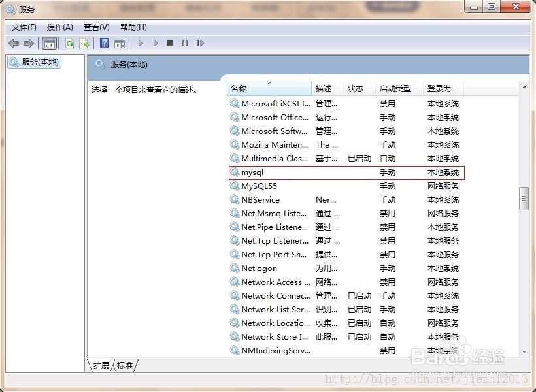Viewport: 536px width, 392px height.
Task: Select the Network Store I... service
Action: click(345, 336)
